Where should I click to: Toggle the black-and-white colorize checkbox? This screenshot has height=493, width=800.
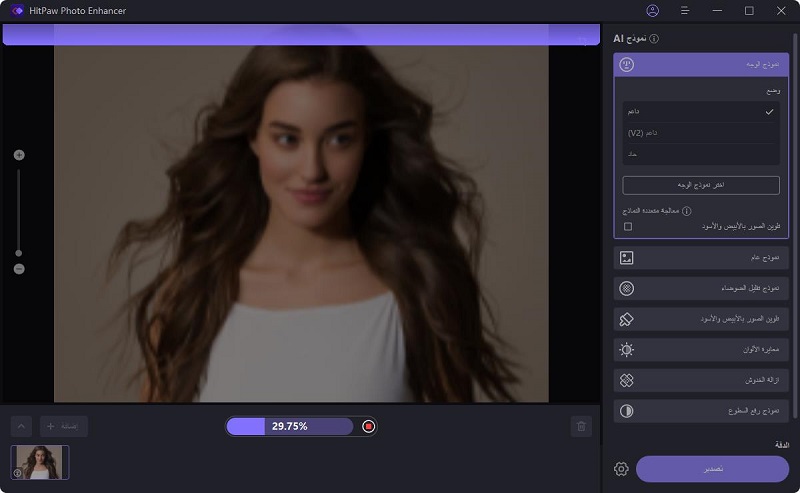(628, 226)
